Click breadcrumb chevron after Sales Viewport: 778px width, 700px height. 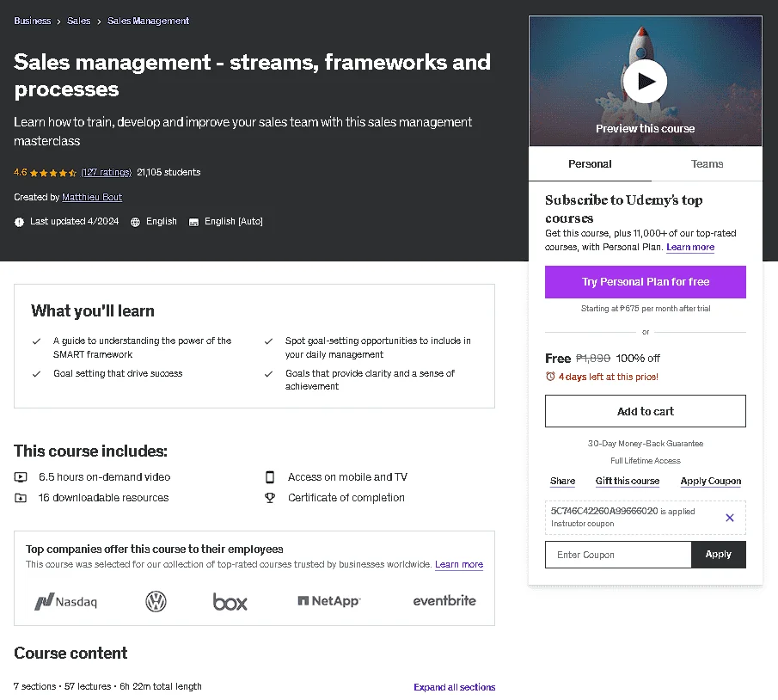click(99, 21)
